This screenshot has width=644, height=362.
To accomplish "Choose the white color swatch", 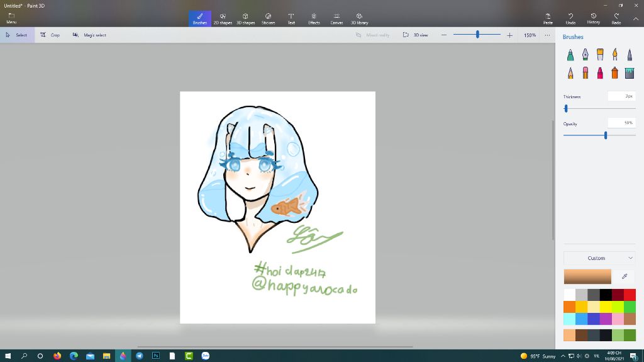I will point(570,295).
